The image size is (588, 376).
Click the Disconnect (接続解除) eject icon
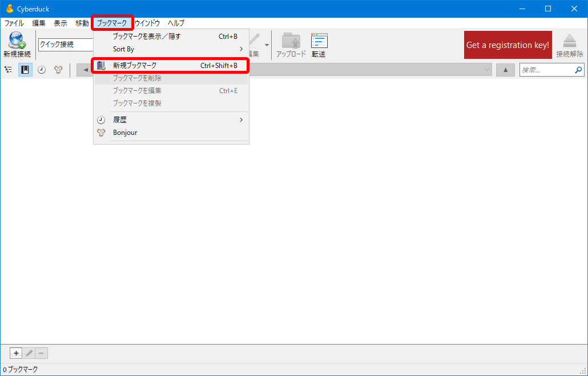569,41
